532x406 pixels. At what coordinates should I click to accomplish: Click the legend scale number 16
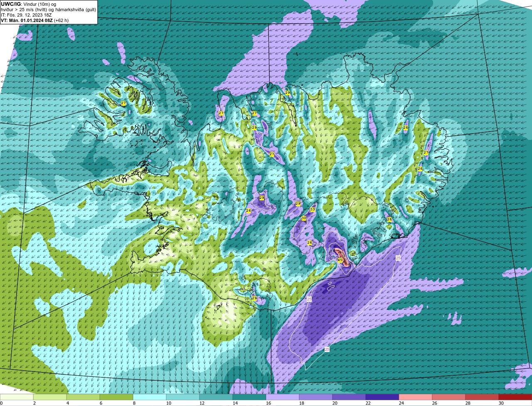point(268,403)
